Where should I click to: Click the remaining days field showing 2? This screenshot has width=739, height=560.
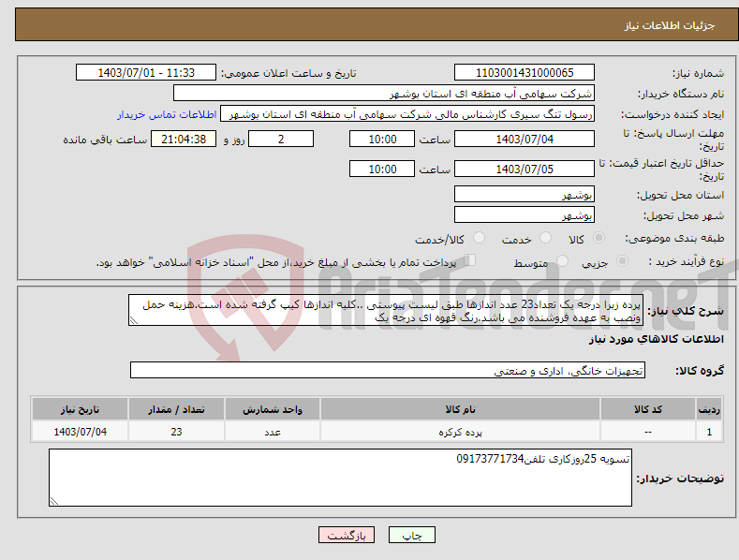tap(281, 139)
